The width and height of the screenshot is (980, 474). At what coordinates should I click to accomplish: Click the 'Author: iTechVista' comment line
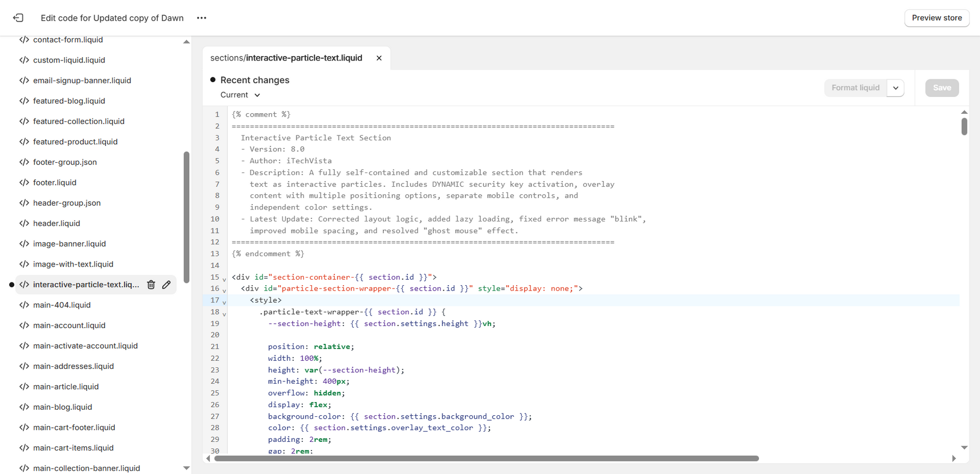click(286, 161)
